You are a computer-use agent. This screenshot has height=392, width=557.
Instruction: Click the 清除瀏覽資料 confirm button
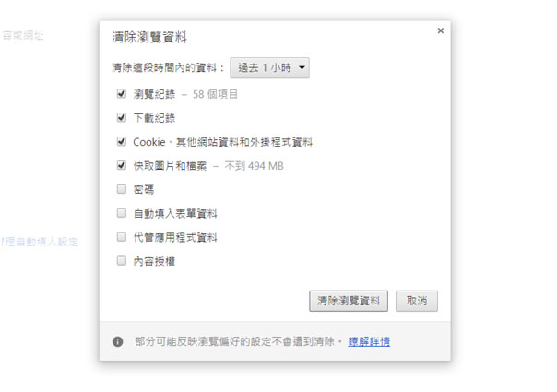[x=349, y=301]
